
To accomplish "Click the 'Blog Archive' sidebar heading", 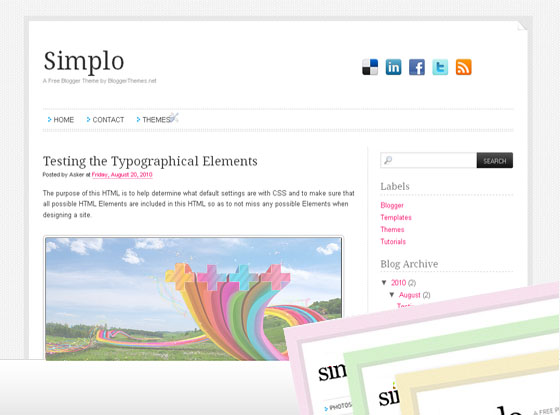I will pyautogui.click(x=409, y=264).
